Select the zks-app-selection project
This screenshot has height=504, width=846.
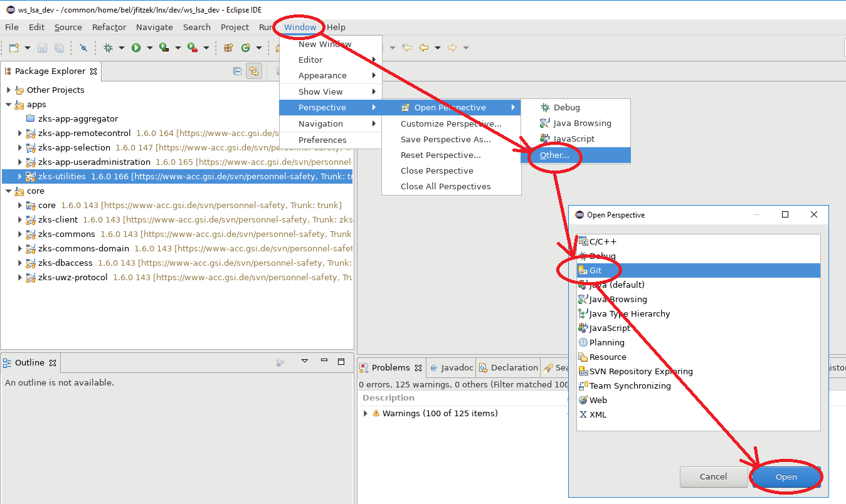[74, 148]
